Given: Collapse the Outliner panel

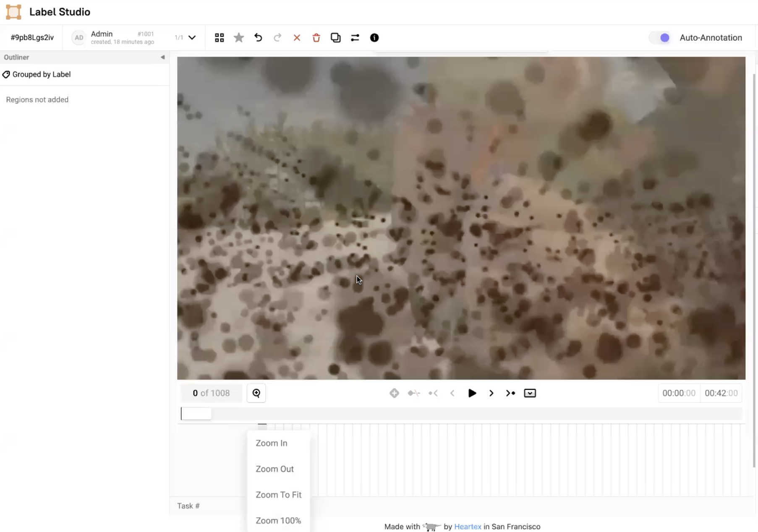Looking at the screenshot, I should click(162, 57).
